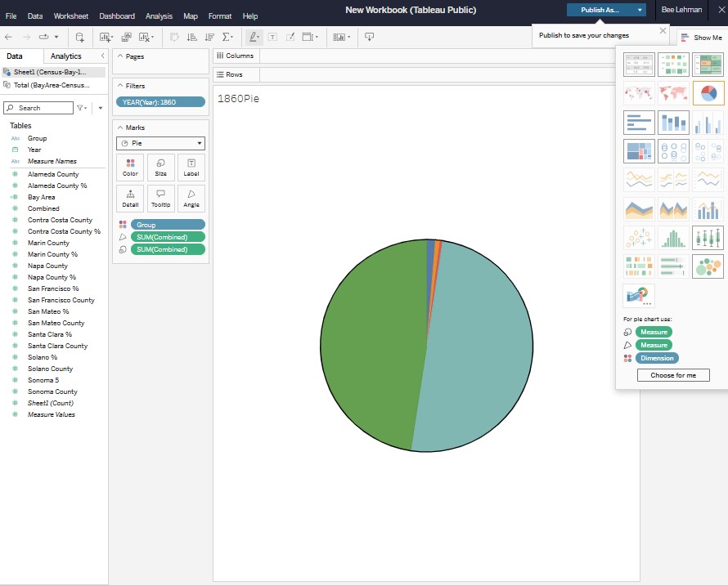Click the Choose for me button
Image resolution: width=728 pixels, height=586 pixels.
(x=673, y=375)
